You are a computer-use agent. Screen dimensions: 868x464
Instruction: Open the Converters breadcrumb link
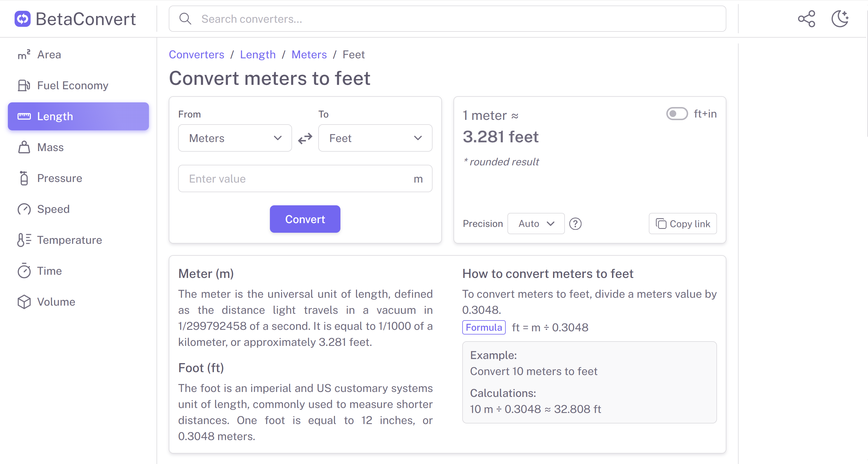(x=196, y=55)
